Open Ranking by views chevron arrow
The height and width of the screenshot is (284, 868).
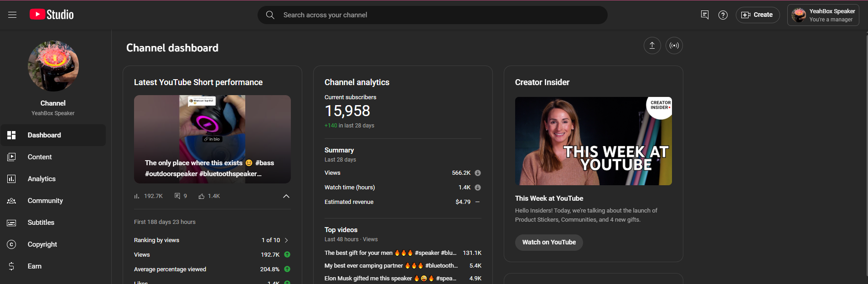tap(286, 240)
